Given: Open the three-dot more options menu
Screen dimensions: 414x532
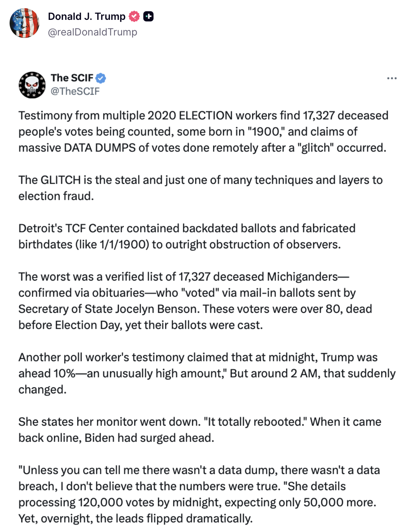Looking at the screenshot, I should click(392, 78).
